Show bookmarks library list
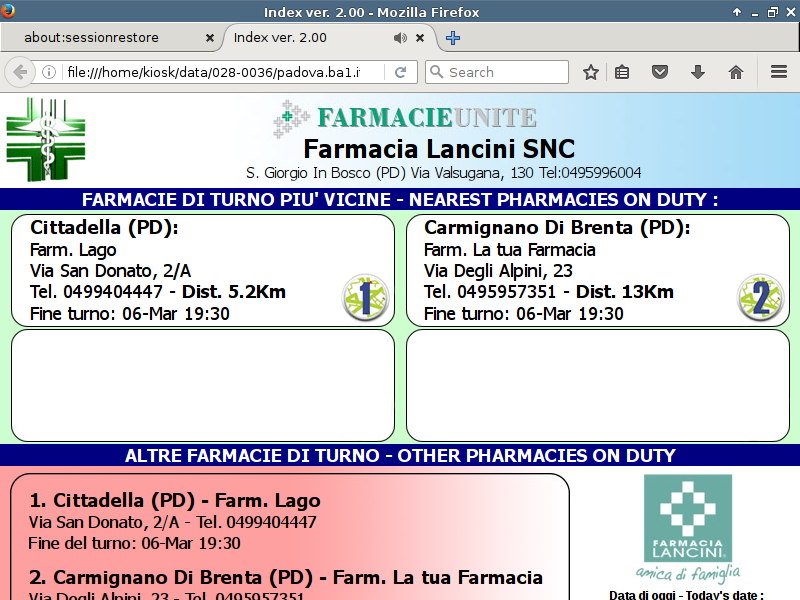Viewport: 800px width, 600px height. pyautogui.click(x=622, y=72)
